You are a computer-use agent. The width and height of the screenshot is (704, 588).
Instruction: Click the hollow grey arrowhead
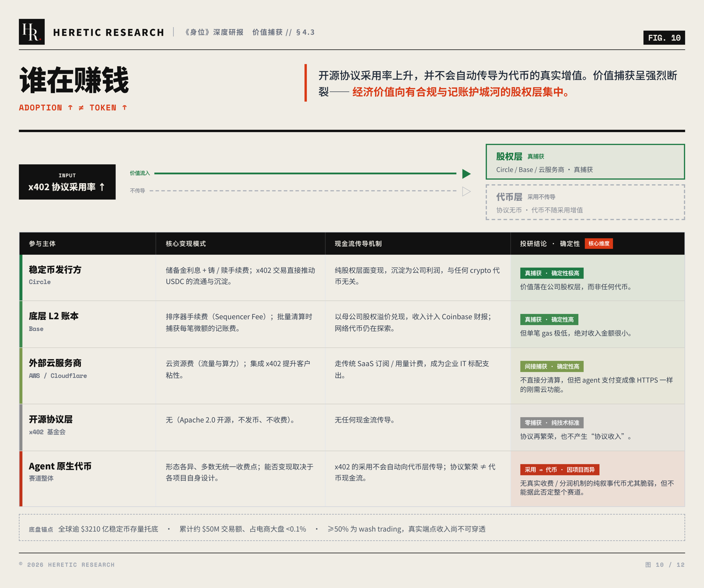(466, 191)
